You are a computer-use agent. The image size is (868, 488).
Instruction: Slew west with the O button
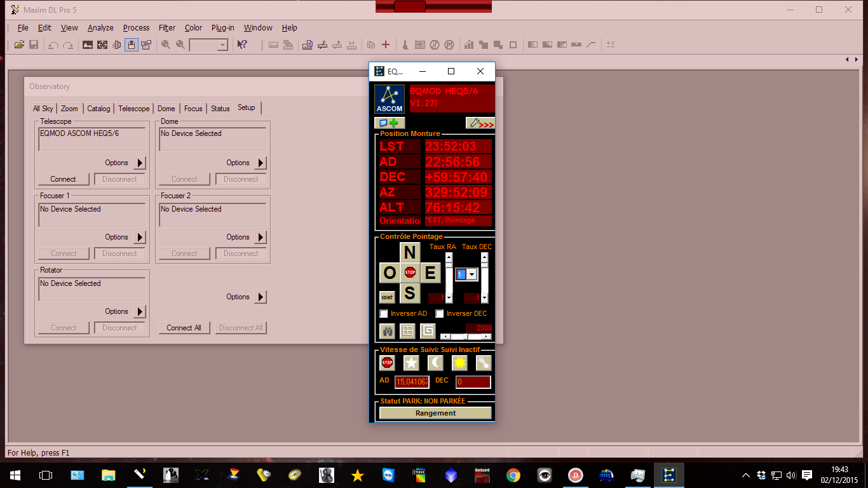tap(390, 273)
